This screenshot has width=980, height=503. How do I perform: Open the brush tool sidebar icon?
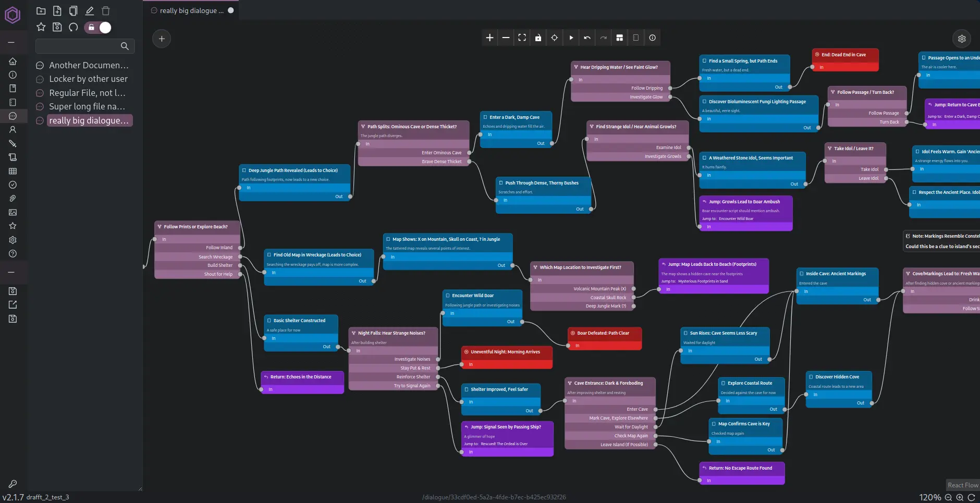coord(13,143)
